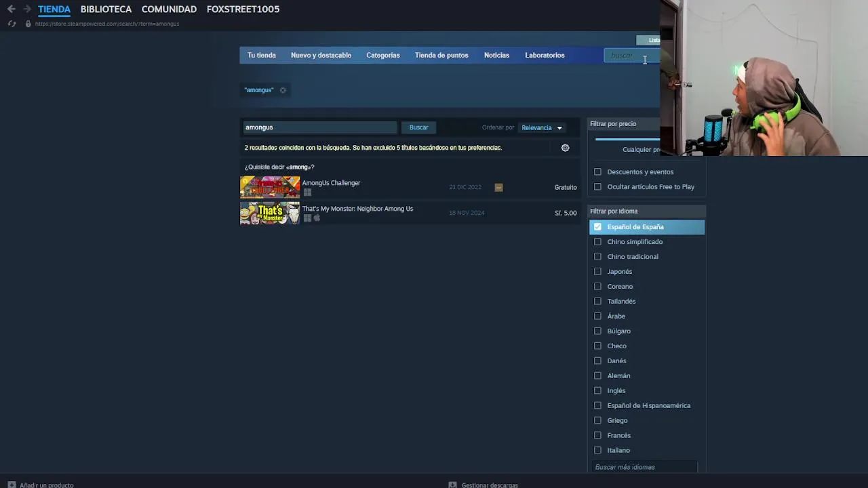Open the AmongUs Challenger thumbnail
868x488 pixels.
pos(270,187)
